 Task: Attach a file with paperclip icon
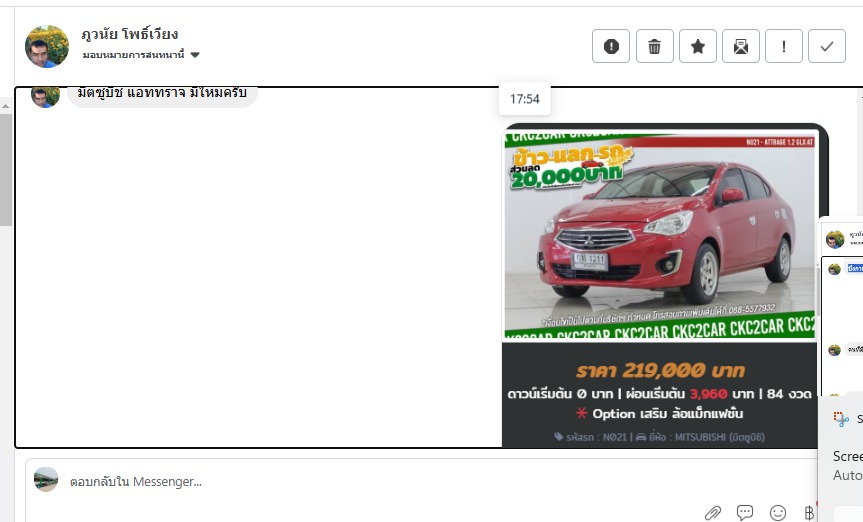tap(713, 513)
